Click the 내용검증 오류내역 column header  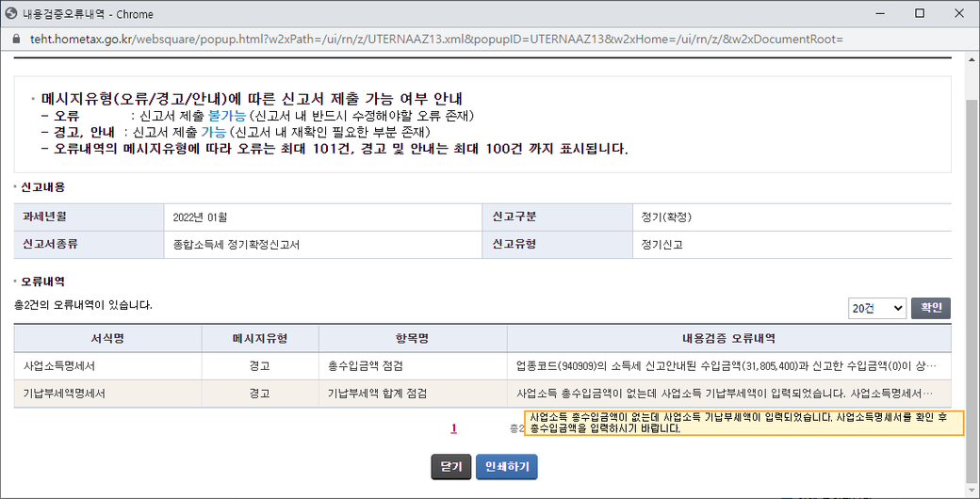click(728, 339)
